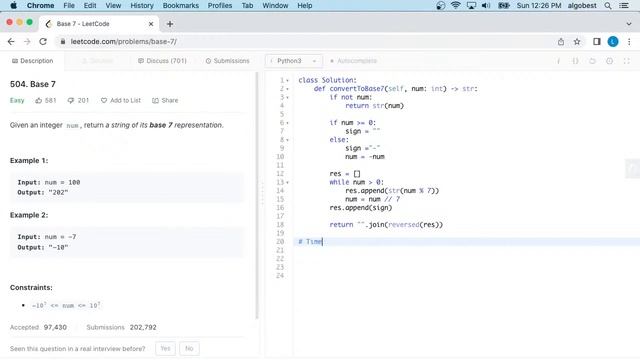Click the battery status icon

[504, 6]
